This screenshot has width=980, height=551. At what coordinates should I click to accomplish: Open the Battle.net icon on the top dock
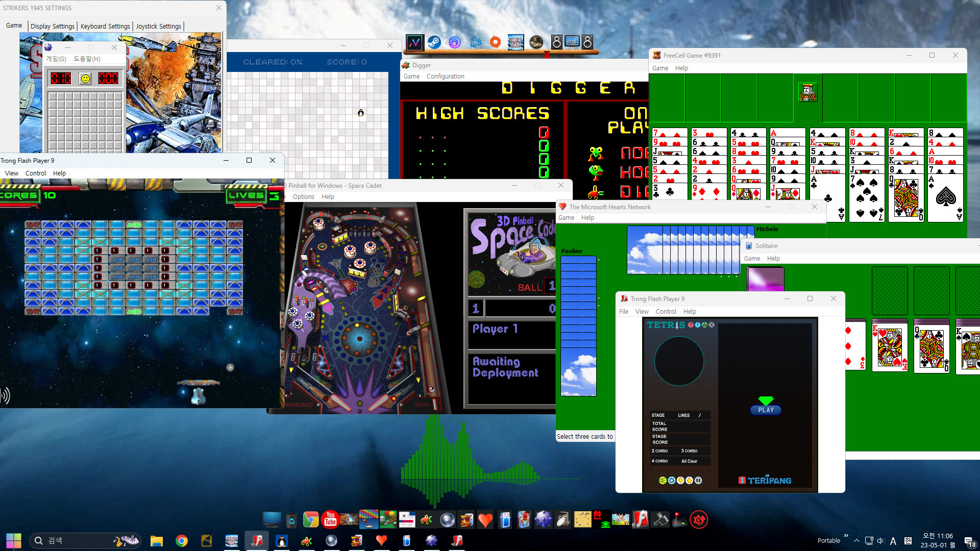[475, 42]
